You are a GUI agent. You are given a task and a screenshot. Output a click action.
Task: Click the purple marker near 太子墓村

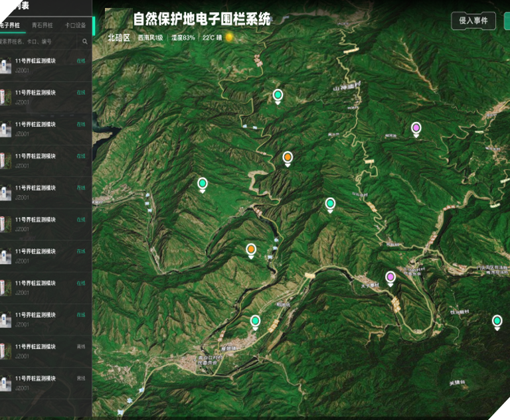pyautogui.click(x=390, y=279)
